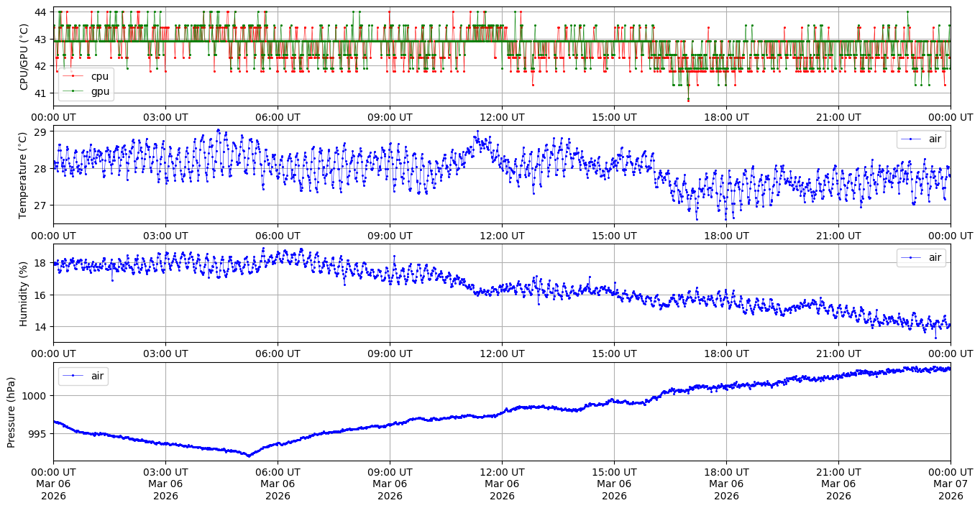The width and height of the screenshot is (980, 508).
Task: Click the 29 tick on Temperature axis
Action: (x=40, y=132)
